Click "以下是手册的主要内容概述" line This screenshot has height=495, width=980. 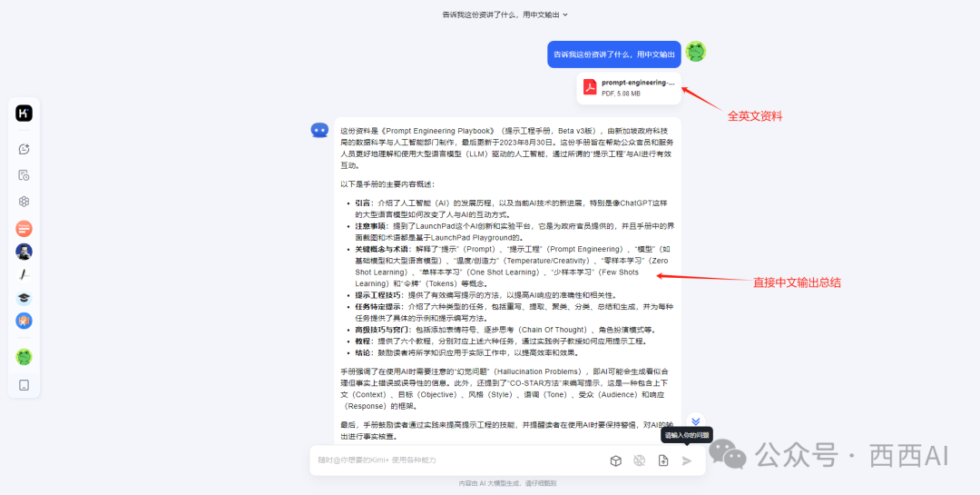(x=387, y=184)
